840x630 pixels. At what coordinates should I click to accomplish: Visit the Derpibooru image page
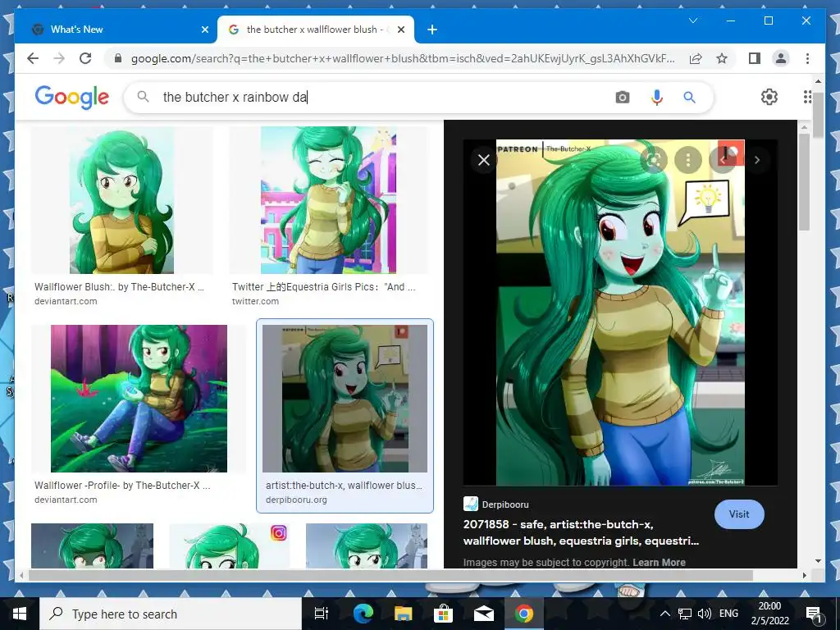(739, 514)
